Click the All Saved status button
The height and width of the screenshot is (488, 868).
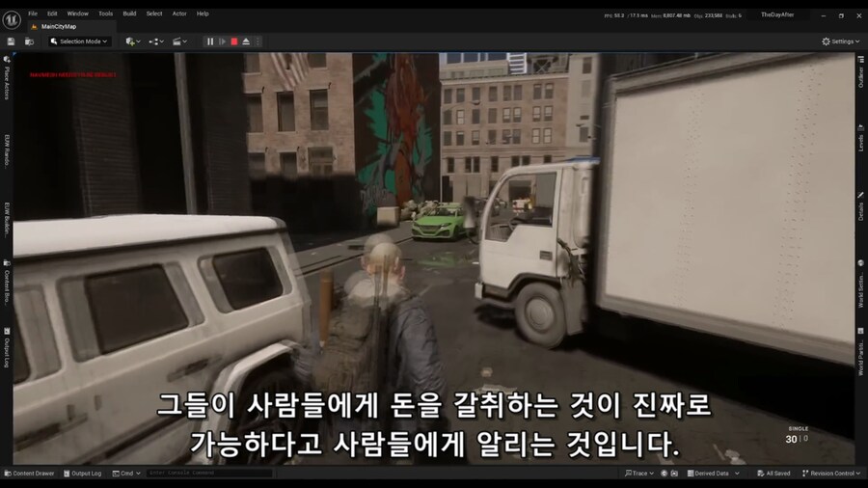773,474
